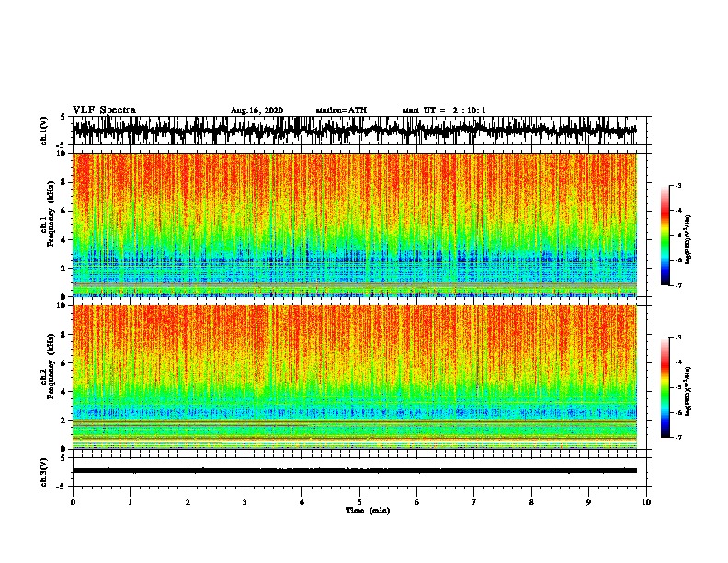The width and height of the screenshot is (728, 563).
Task: Click the 8 kHz tick on ch.2 spectrogram
Action: (63, 335)
